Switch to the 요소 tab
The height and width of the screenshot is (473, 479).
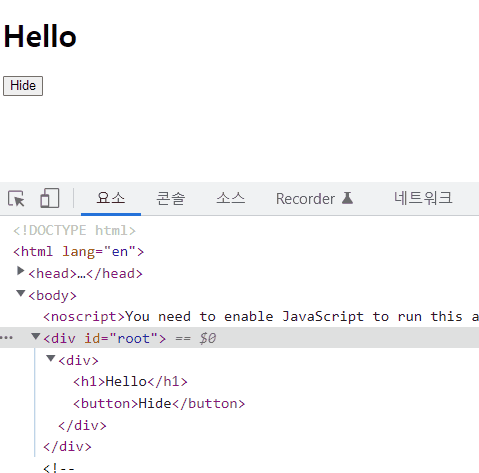111,198
